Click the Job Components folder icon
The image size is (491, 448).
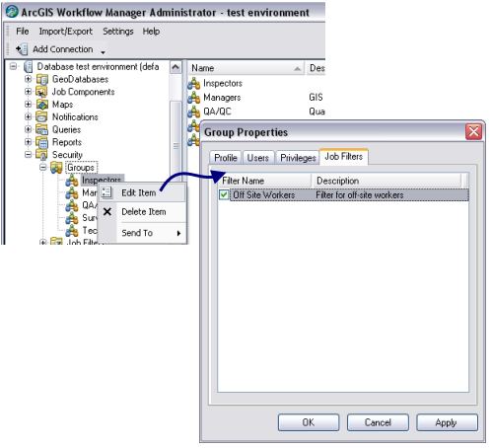tap(41, 92)
